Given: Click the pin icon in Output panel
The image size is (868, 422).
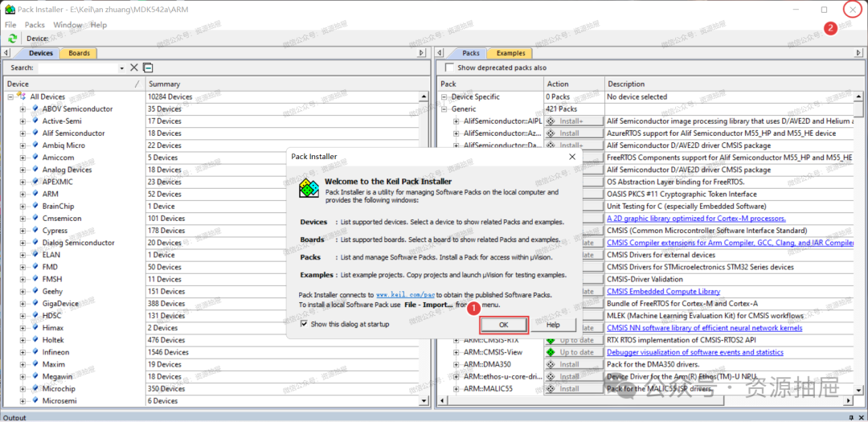Looking at the screenshot, I should pyautogui.click(x=850, y=417).
